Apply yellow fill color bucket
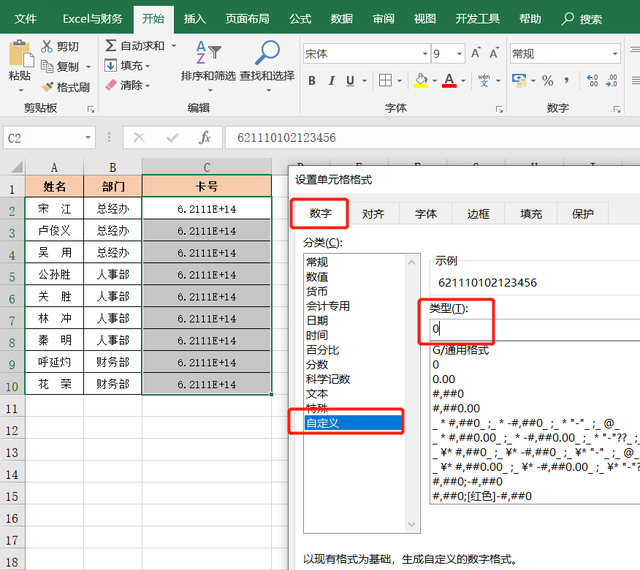Viewport: 640px width, 570px height. click(x=421, y=81)
